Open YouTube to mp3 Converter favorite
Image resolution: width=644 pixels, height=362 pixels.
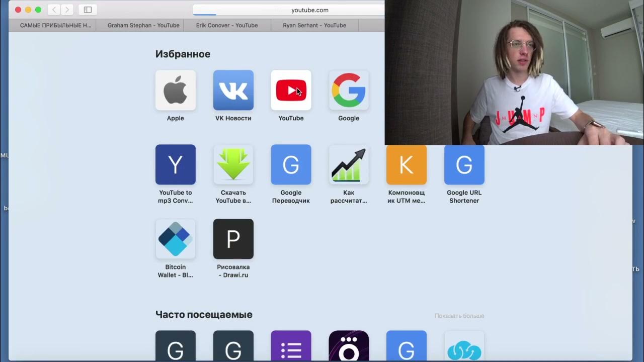coord(175,164)
